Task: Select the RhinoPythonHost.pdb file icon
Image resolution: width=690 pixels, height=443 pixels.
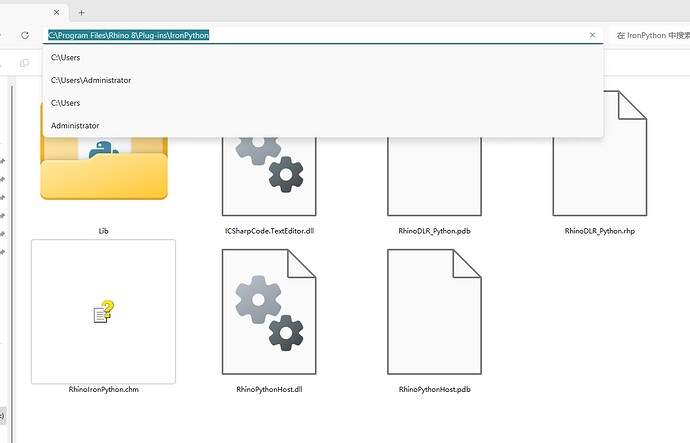Action: [x=434, y=312]
